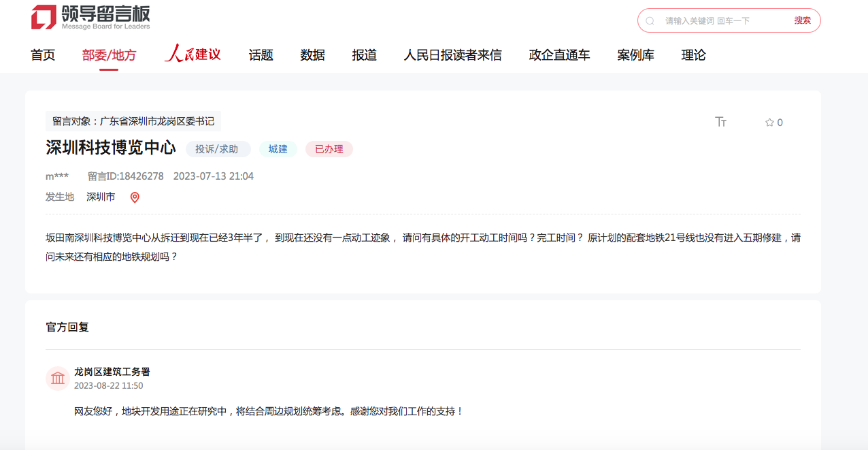
Task: Focus the keyword search input field
Action: pyautogui.click(x=721, y=21)
